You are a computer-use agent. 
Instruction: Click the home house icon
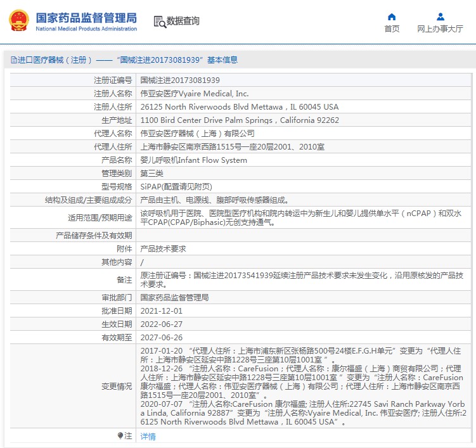coord(392,16)
